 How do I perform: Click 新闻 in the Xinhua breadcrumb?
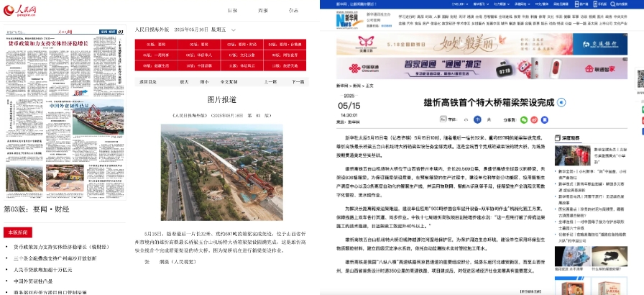(357, 86)
